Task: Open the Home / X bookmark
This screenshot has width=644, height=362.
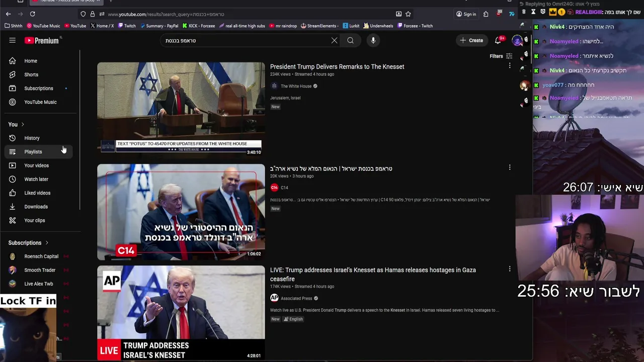Action: pos(102,26)
